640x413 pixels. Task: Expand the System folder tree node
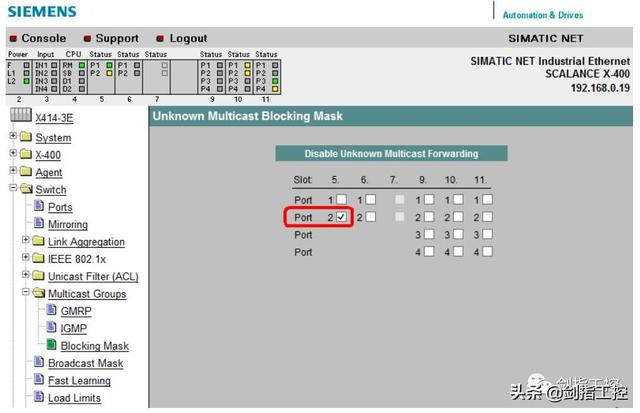pyautogui.click(x=13, y=135)
